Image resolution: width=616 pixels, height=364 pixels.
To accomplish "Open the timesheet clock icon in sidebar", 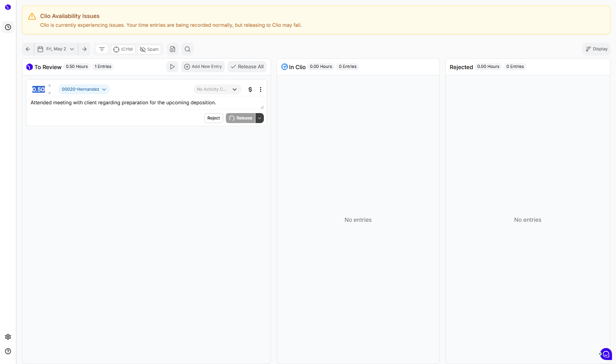I will pos(8,27).
